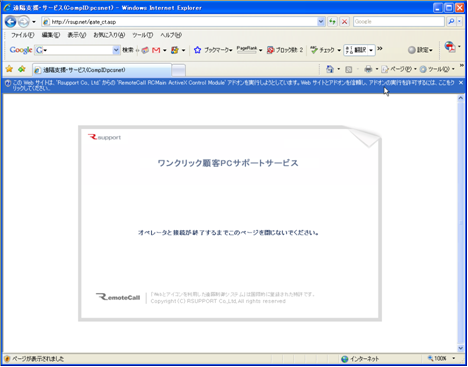Open search provider options dropdown arrow
468x367 pixels.
[459, 22]
